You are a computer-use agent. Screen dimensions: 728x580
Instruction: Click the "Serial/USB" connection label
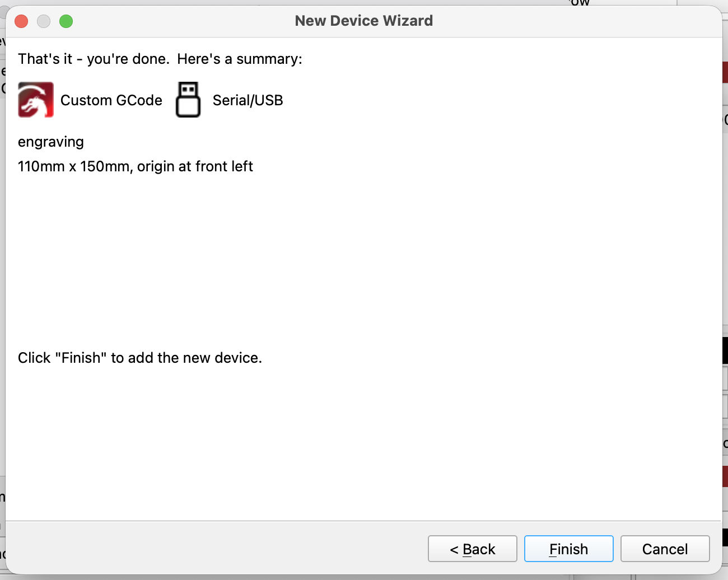(x=248, y=100)
